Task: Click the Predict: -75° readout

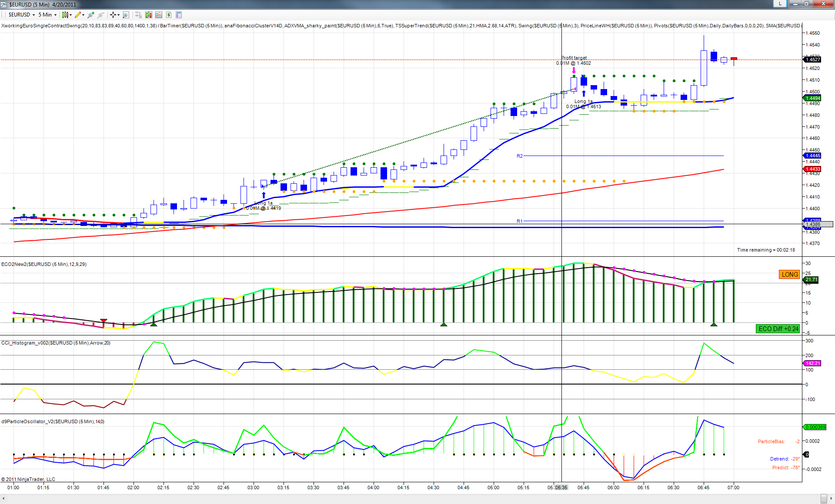Action: coord(786,468)
